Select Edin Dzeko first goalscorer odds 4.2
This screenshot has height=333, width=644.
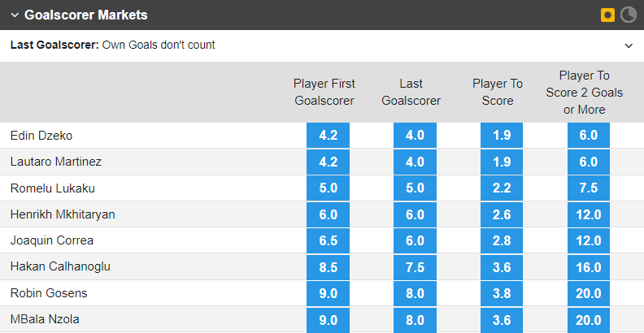[328, 136]
